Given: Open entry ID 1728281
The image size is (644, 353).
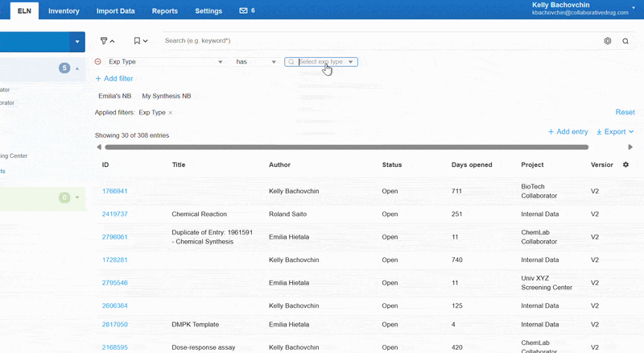Looking at the screenshot, I should coord(114,260).
